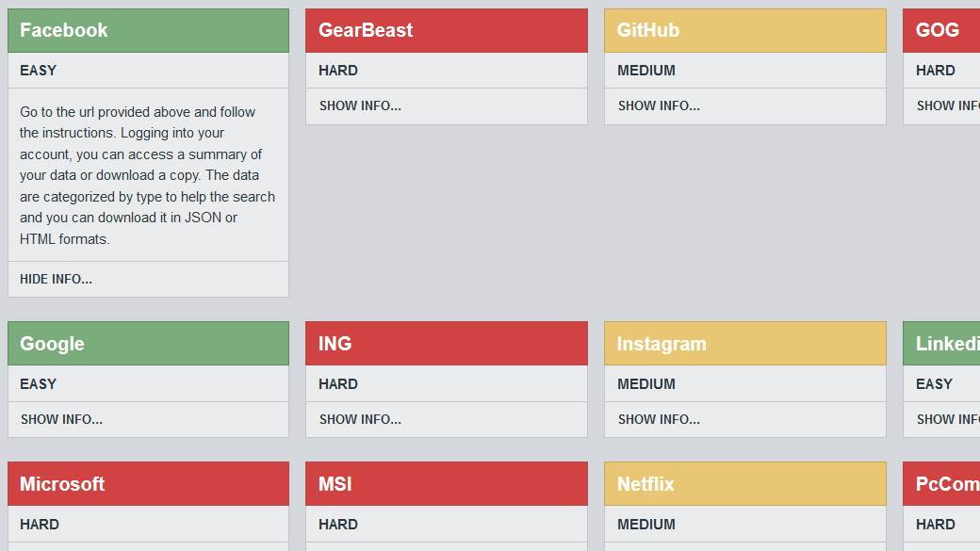Show info for the Instagram card
Viewport: 980px width, 551px height.
tap(659, 419)
